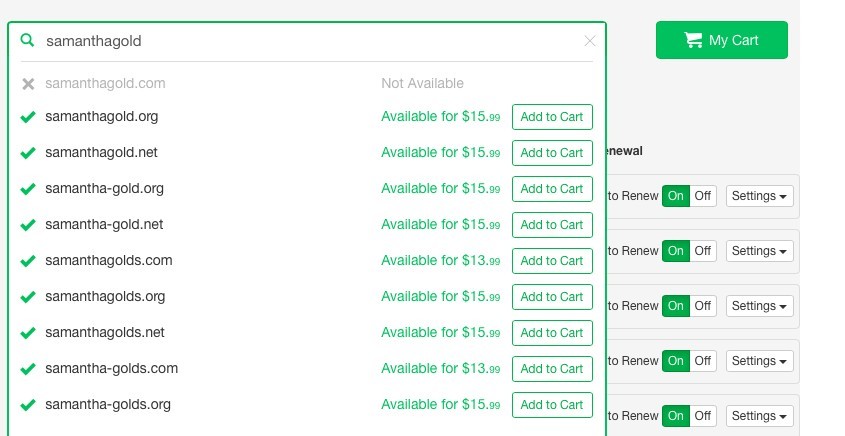Add samanthagold.org to cart

(552, 117)
